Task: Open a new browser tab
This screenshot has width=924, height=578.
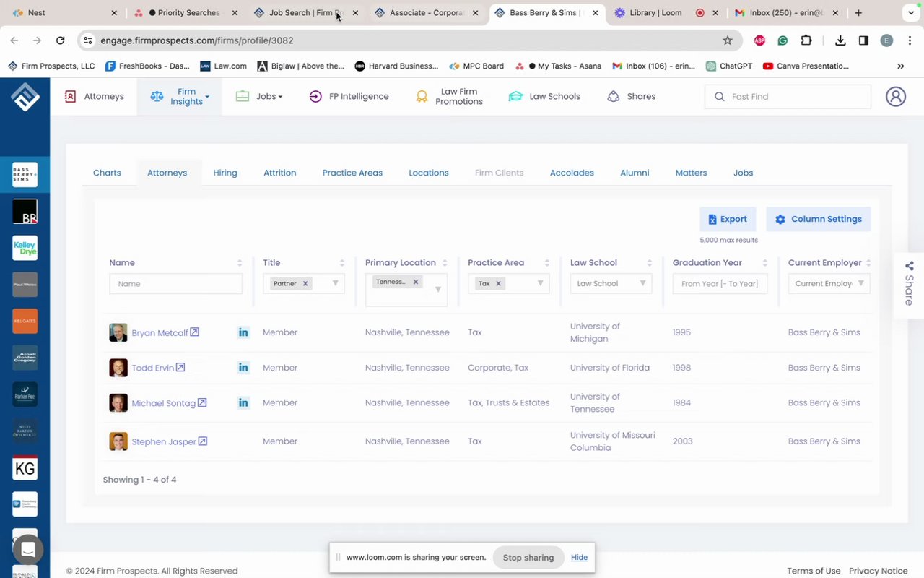Action: (858, 13)
